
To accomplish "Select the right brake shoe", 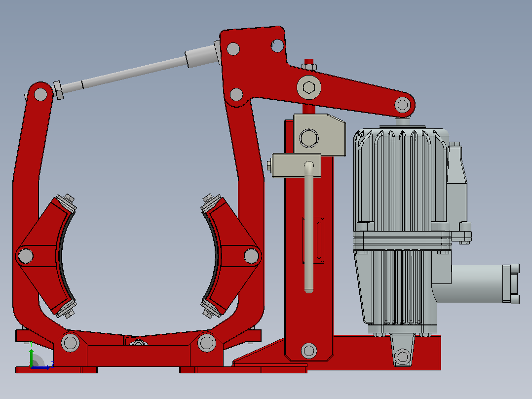I will [231, 256].
